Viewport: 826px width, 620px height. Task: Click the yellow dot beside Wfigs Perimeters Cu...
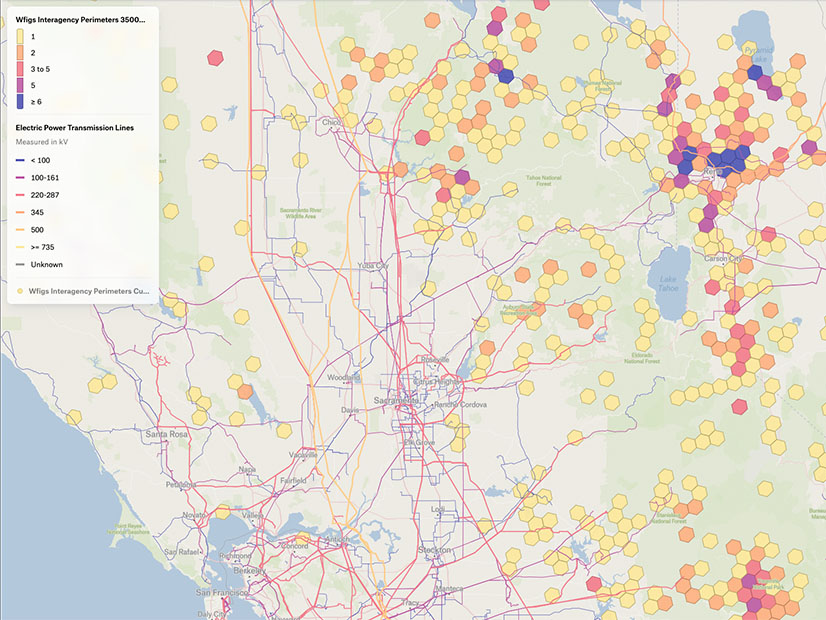click(20, 292)
